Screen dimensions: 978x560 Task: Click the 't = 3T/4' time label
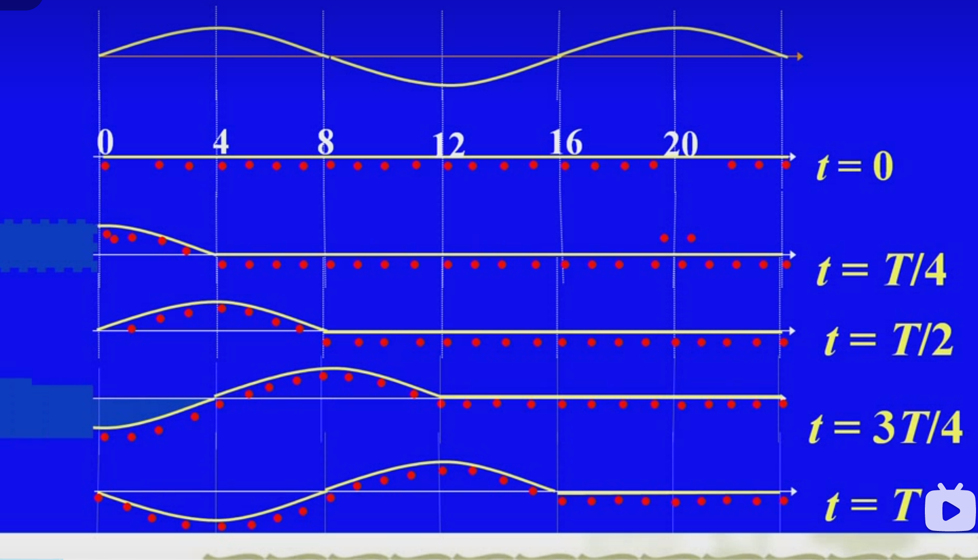pyautogui.click(x=885, y=428)
